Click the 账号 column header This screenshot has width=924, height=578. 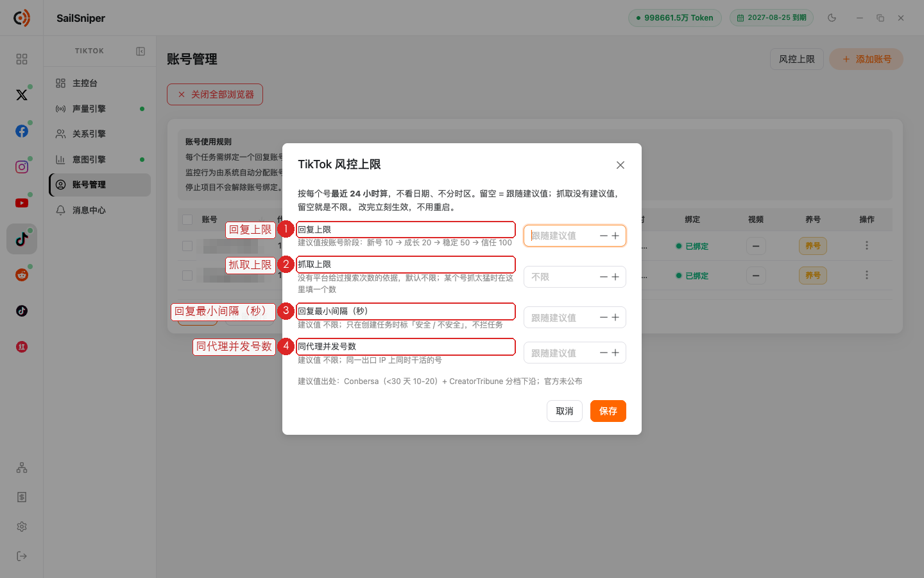pyautogui.click(x=209, y=220)
